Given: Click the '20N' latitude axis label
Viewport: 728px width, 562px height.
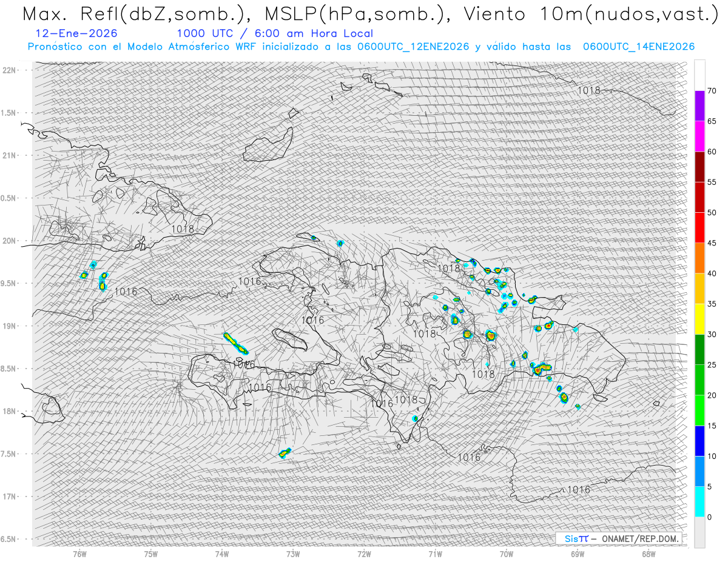Looking at the screenshot, I should [x=10, y=241].
